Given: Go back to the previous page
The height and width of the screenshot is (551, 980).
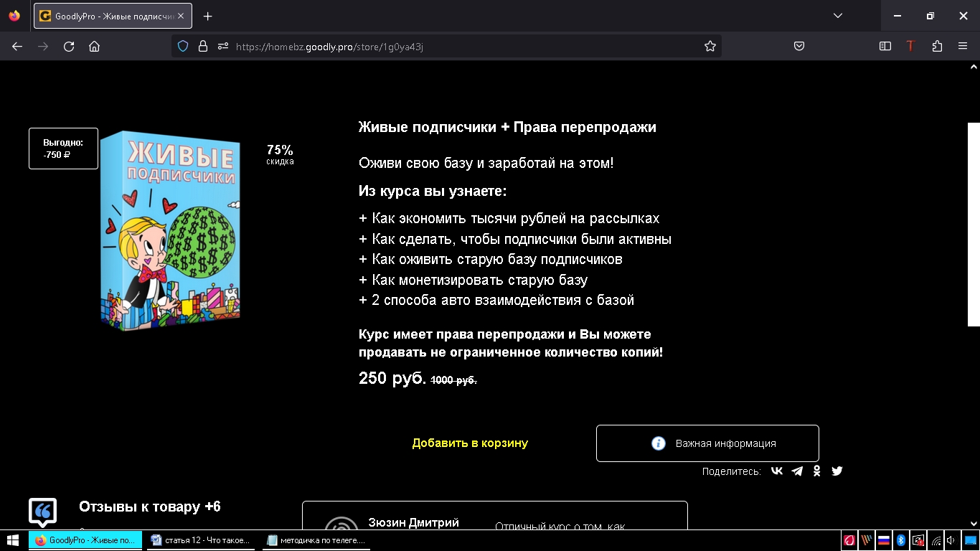Looking at the screenshot, I should 17,46.
